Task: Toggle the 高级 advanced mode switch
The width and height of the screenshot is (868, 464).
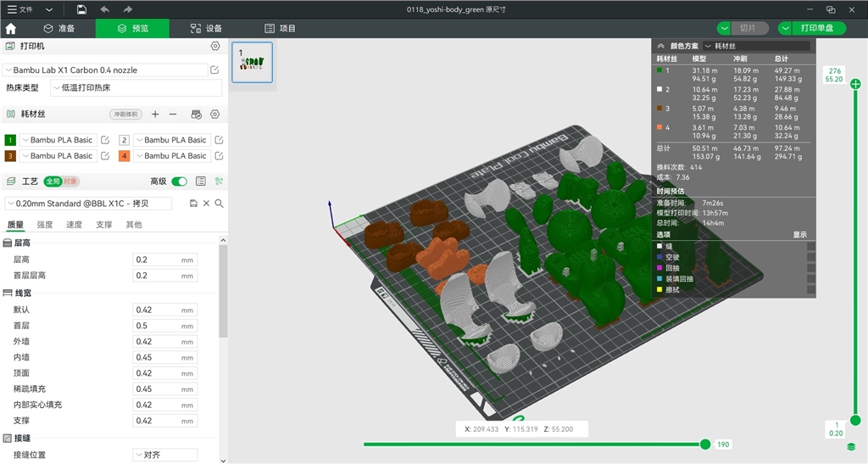Action: pos(179,181)
